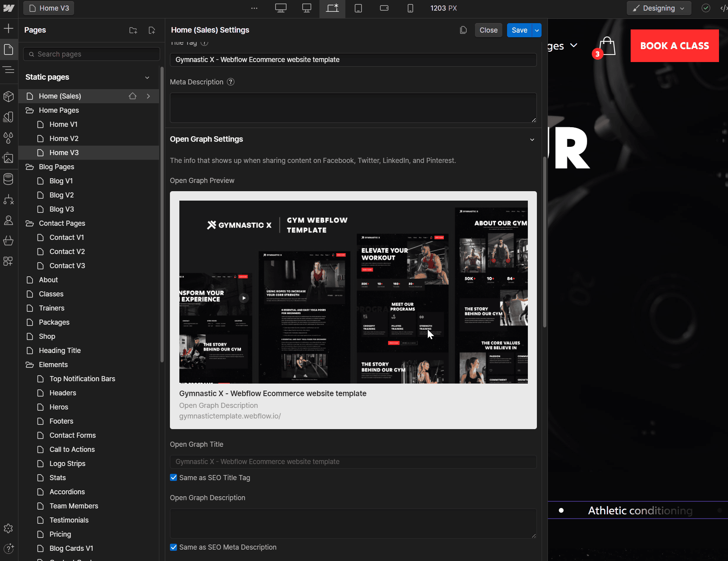Image resolution: width=728 pixels, height=561 pixels.
Task: Switch to the largest desktop breakpoint
Action: pos(281,8)
